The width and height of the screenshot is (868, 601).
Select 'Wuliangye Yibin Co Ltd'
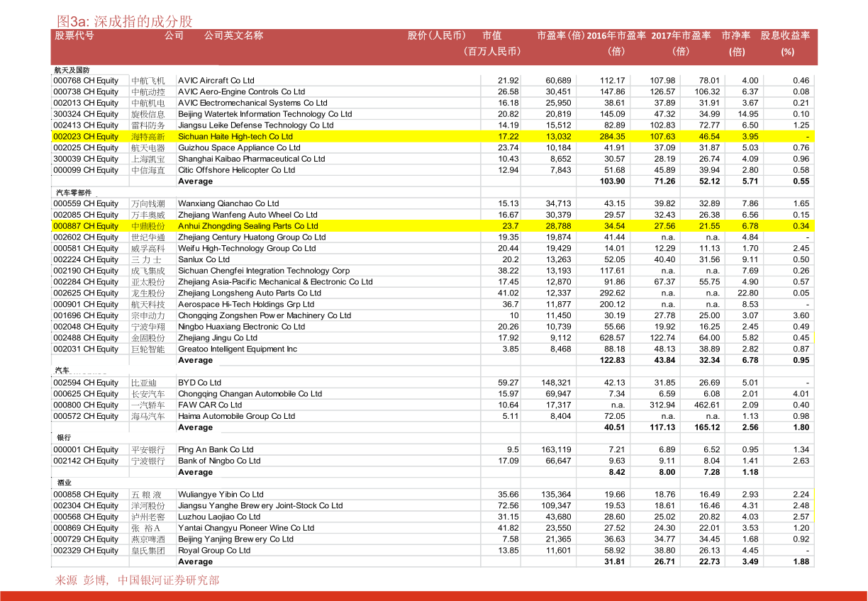point(221,495)
